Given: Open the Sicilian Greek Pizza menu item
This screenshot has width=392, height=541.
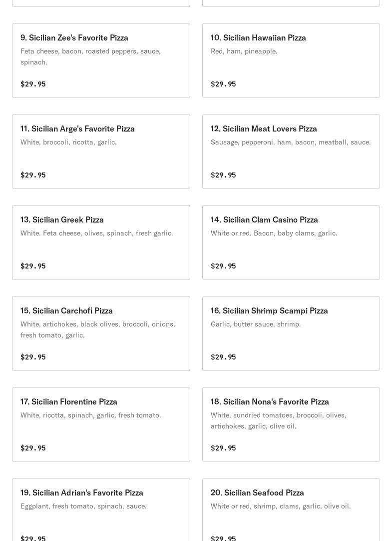Looking at the screenshot, I should point(62,220).
